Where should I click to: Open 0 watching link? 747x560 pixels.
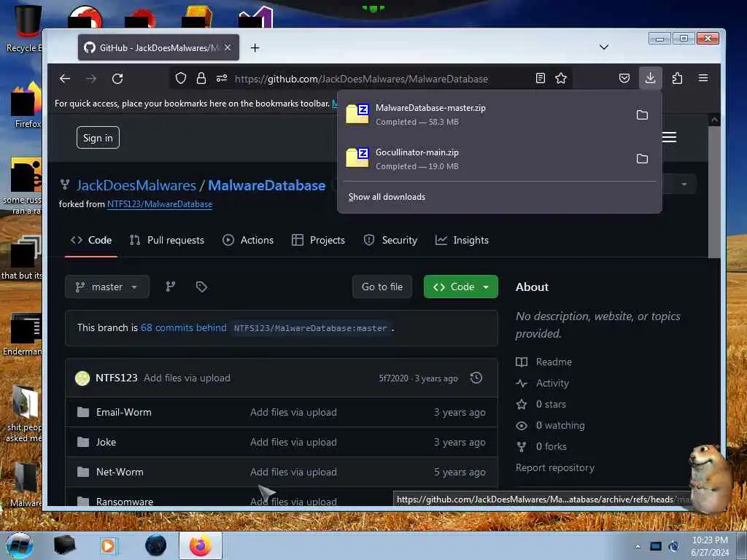tap(550, 425)
